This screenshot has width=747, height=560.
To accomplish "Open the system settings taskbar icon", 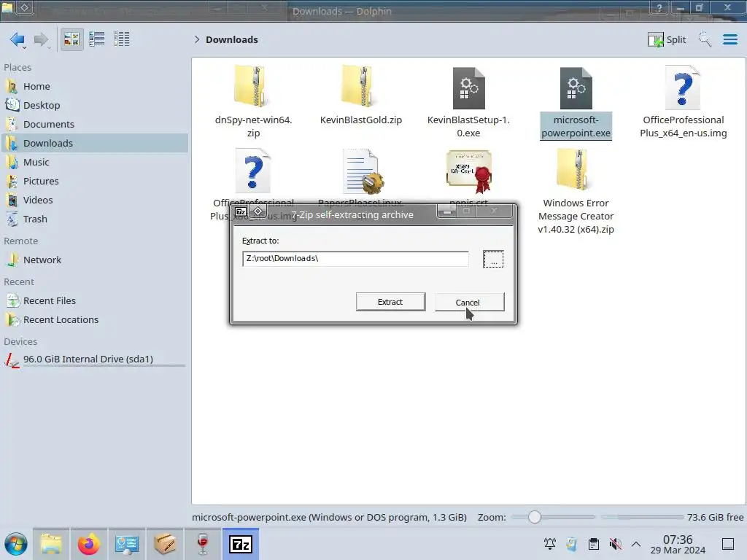I will click(x=127, y=544).
